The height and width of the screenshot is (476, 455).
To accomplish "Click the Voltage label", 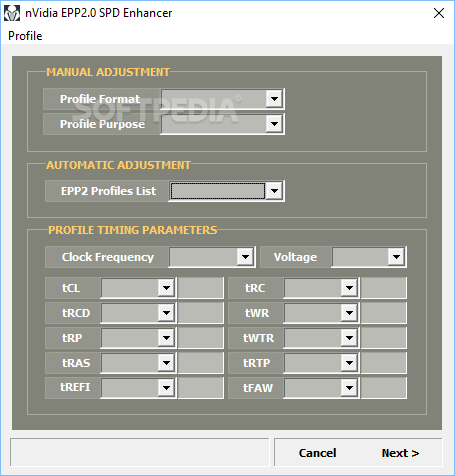I will point(295,257).
